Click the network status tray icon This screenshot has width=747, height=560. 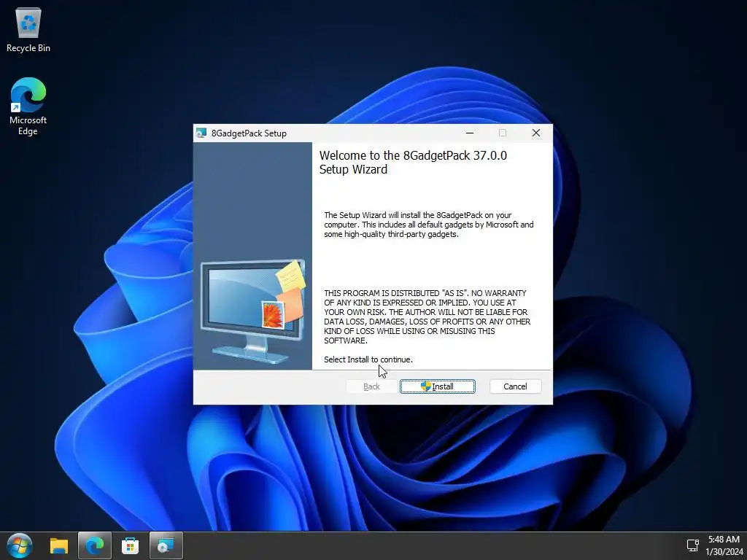coord(692,545)
